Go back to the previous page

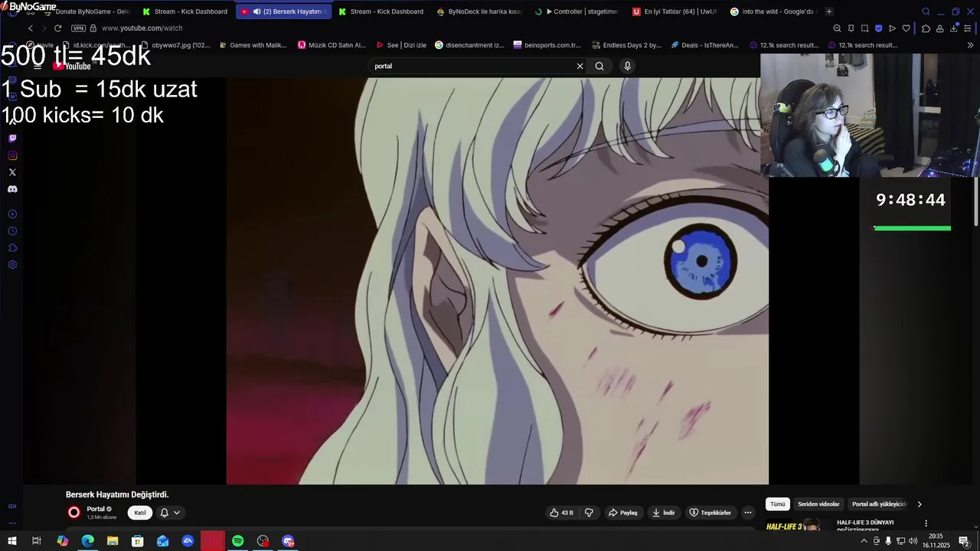click(31, 28)
